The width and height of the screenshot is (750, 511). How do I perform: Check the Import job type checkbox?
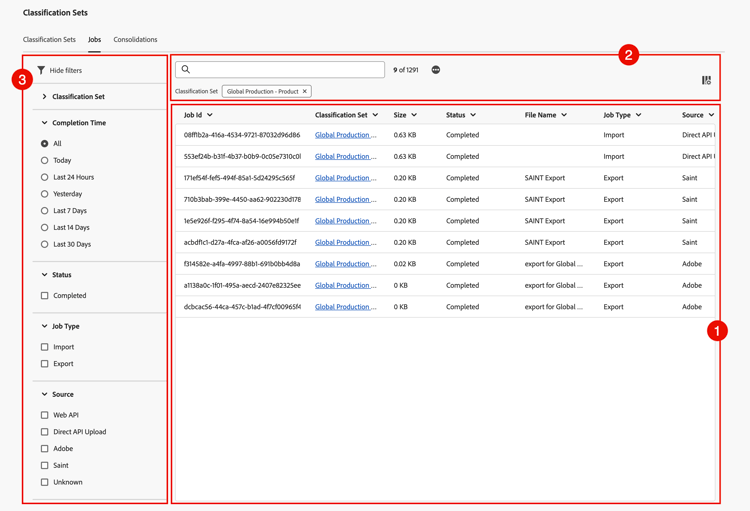(x=44, y=347)
